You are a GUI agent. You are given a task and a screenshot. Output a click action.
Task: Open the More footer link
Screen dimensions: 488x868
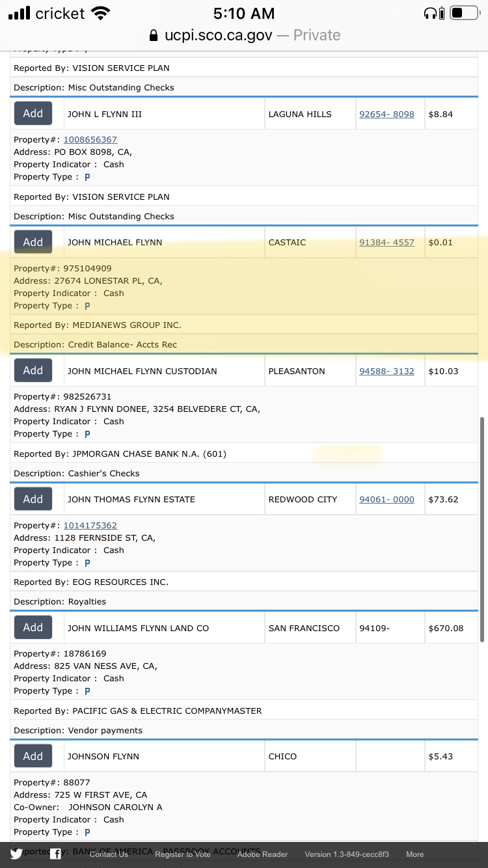click(x=415, y=854)
